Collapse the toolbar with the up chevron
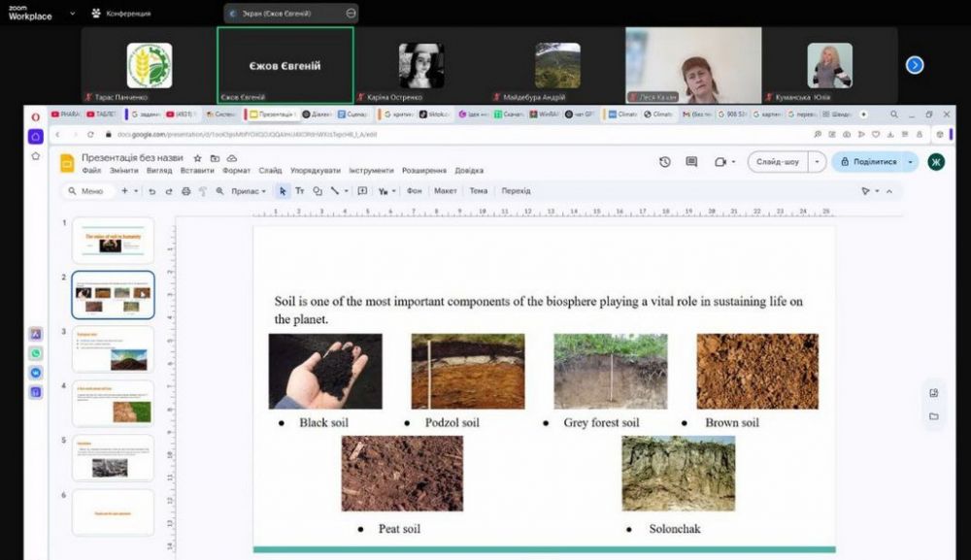Image resolution: width=971 pixels, height=560 pixels. click(x=888, y=191)
